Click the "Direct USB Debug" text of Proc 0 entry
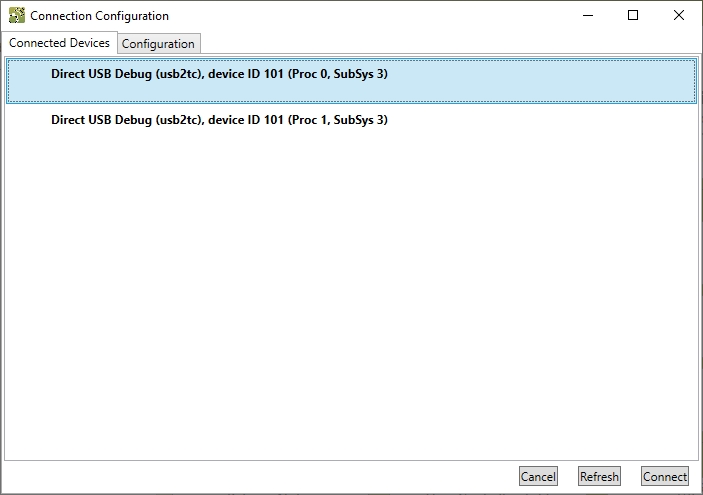The width and height of the screenshot is (703, 495). point(102,74)
